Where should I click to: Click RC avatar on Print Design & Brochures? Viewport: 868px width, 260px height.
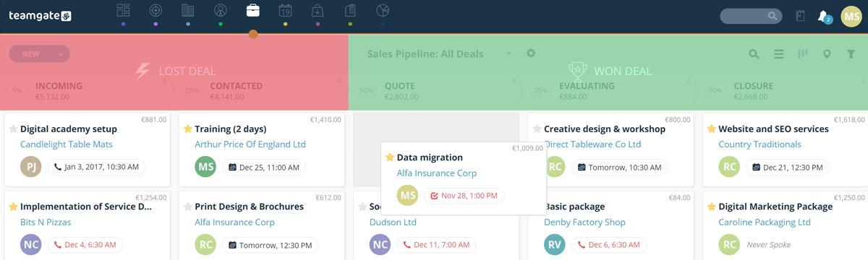(205, 245)
